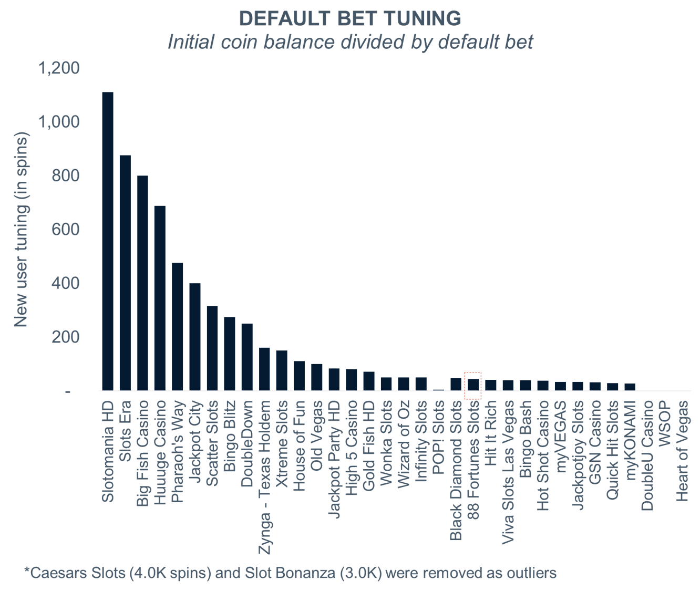Click the Heart of Vegas axis label
The height and width of the screenshot is (591, 700).
(x=682, y=451)
